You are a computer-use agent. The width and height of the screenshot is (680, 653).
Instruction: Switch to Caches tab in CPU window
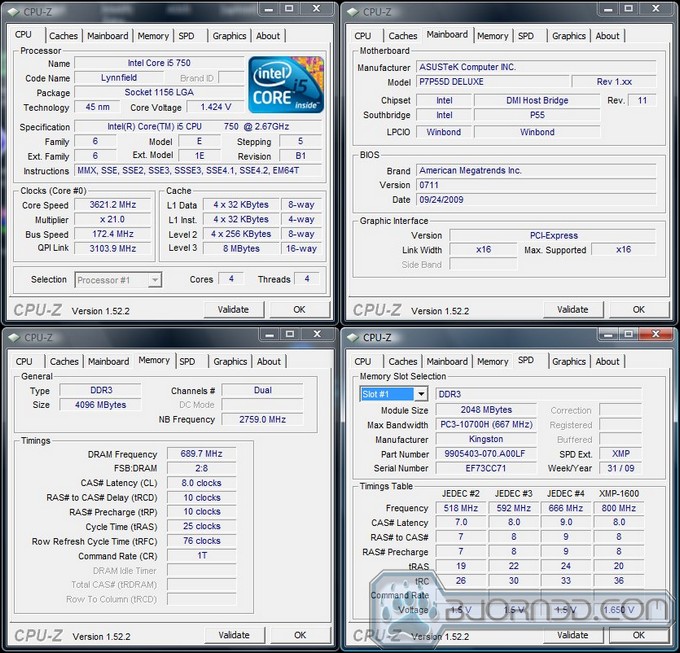point(63,36)
